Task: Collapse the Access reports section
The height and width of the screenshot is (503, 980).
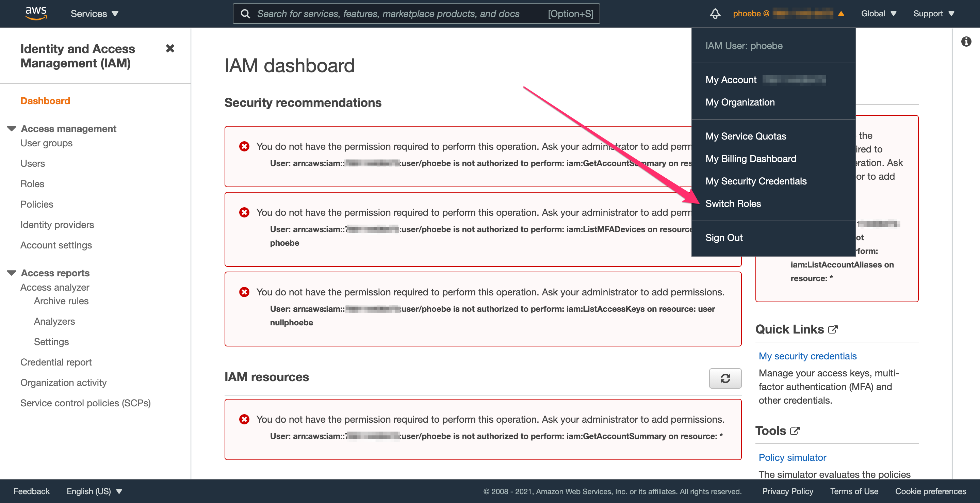Action: [x=12, y=273]
